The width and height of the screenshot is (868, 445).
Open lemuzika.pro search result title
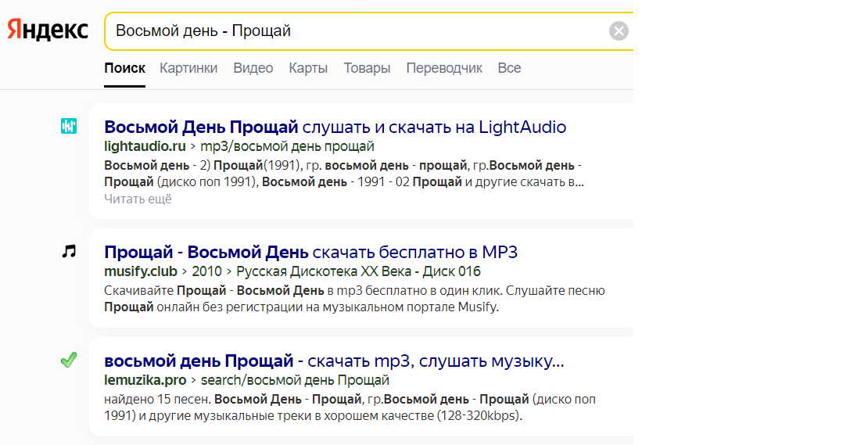pyautogui.click(x=334, y=361)
